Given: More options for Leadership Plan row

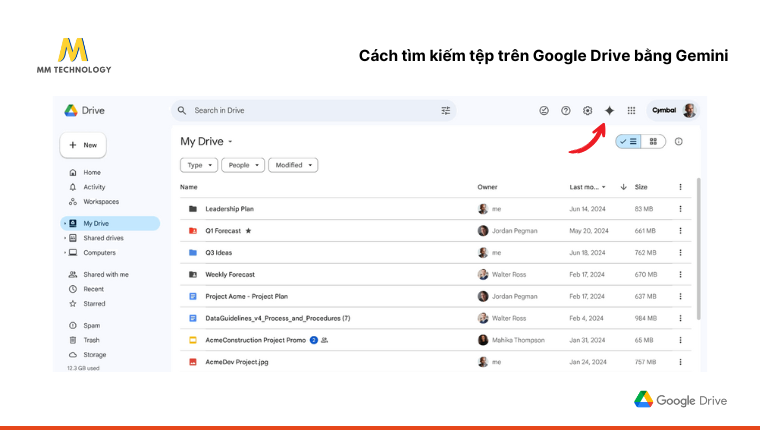Looking at the screenshot, I should (681, 209).
